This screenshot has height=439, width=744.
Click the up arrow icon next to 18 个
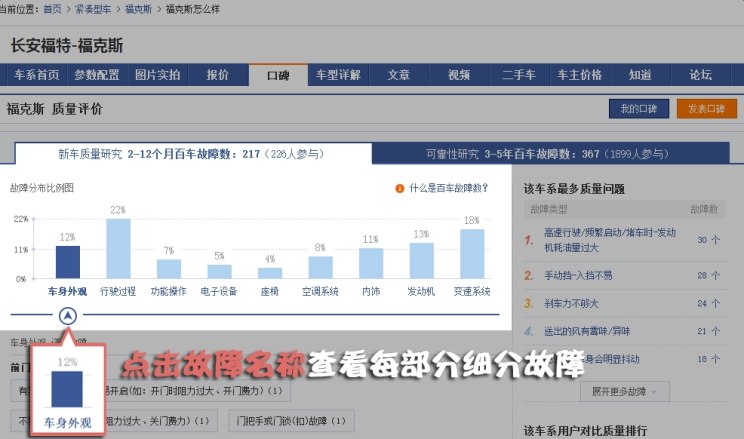coord(716,359)
